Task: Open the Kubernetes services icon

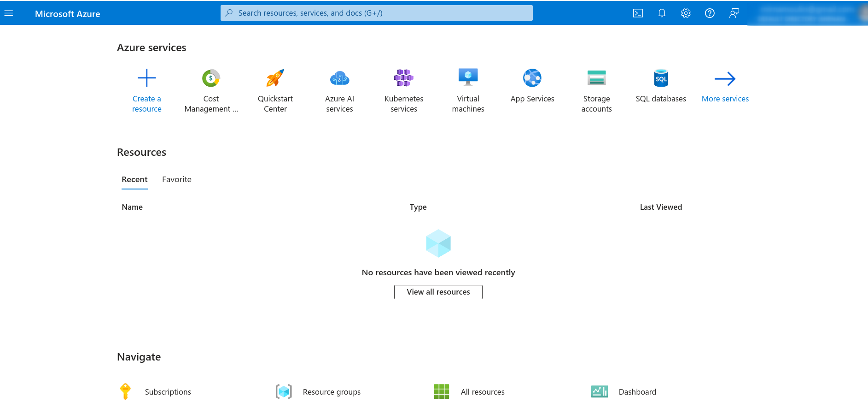Action: [x=404, y=78]
